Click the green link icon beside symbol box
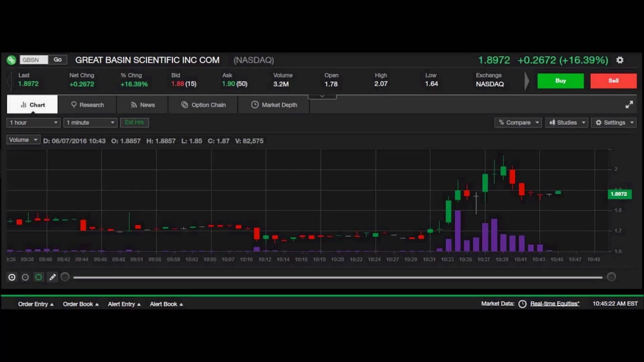The width and height of the screenshot is (644, 362). (11, 60)
